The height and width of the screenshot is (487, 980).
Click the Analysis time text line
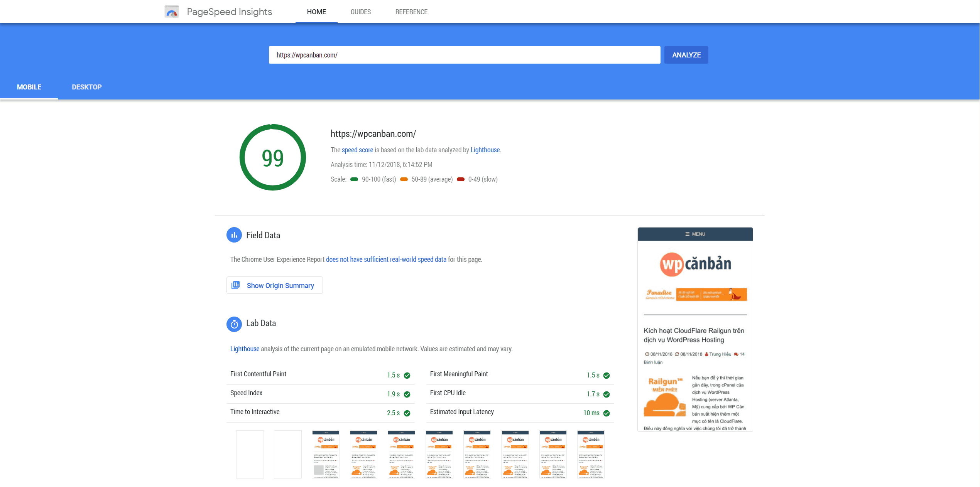[x=381, y=165]
